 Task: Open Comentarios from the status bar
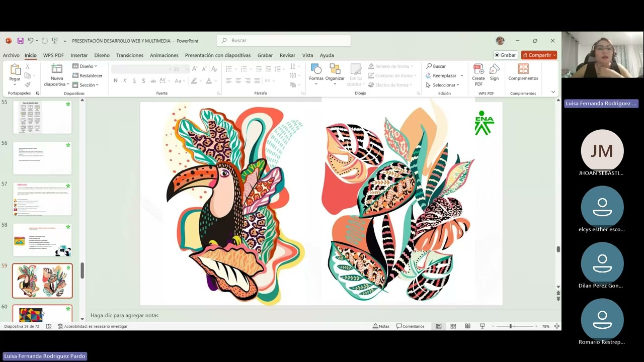(x=411, y=326)
